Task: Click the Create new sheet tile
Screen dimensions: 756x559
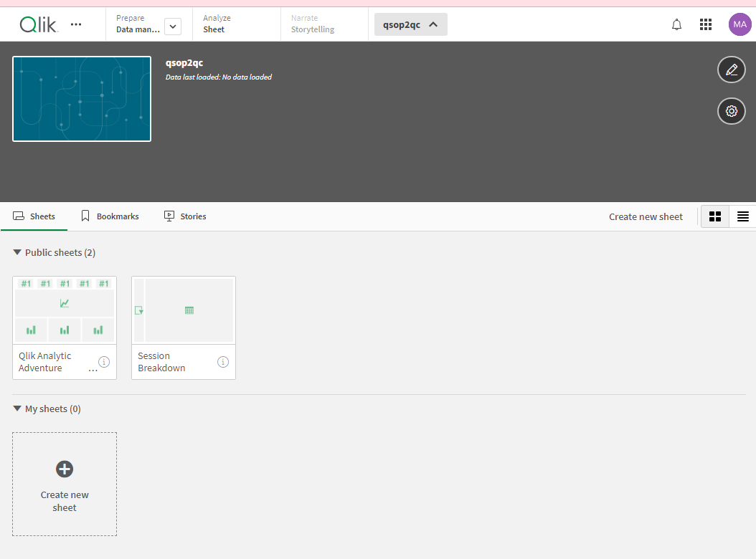Action: pyautogui.click(x=65, y=484)
